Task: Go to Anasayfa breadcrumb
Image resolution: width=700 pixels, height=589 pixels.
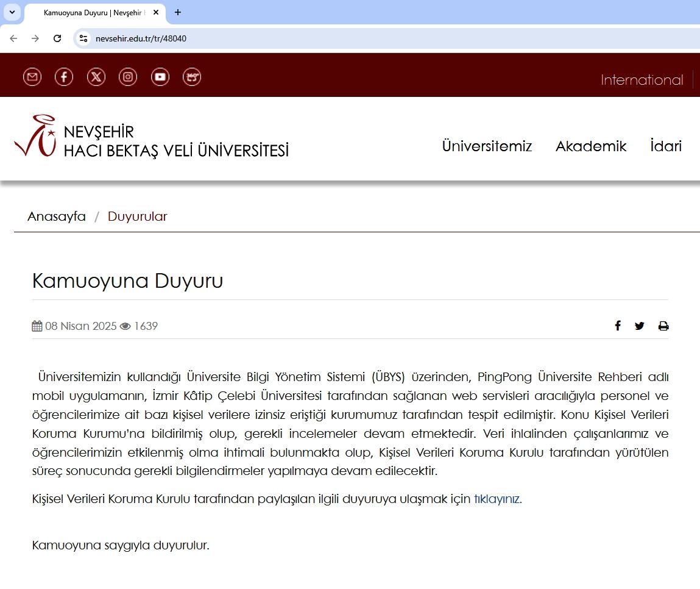Action: (57, 216)
